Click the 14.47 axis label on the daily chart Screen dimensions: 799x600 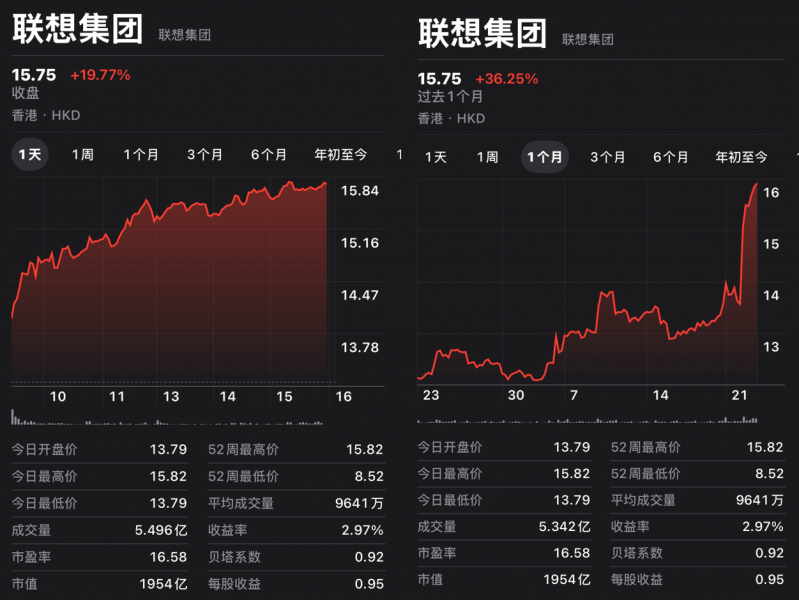[x=360, y=295]
